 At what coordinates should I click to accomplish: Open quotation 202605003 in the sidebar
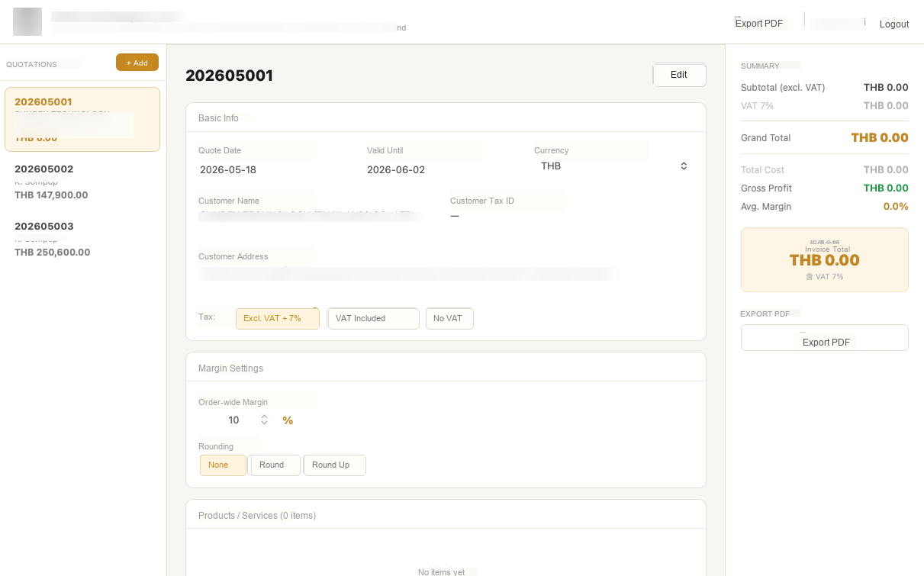coord(82,239)
